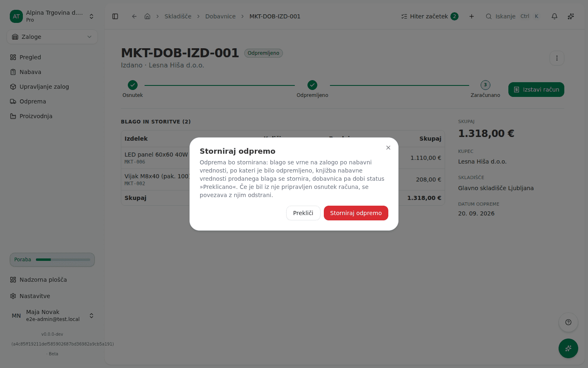Click the 208,00 € row total

click(429, 180)
